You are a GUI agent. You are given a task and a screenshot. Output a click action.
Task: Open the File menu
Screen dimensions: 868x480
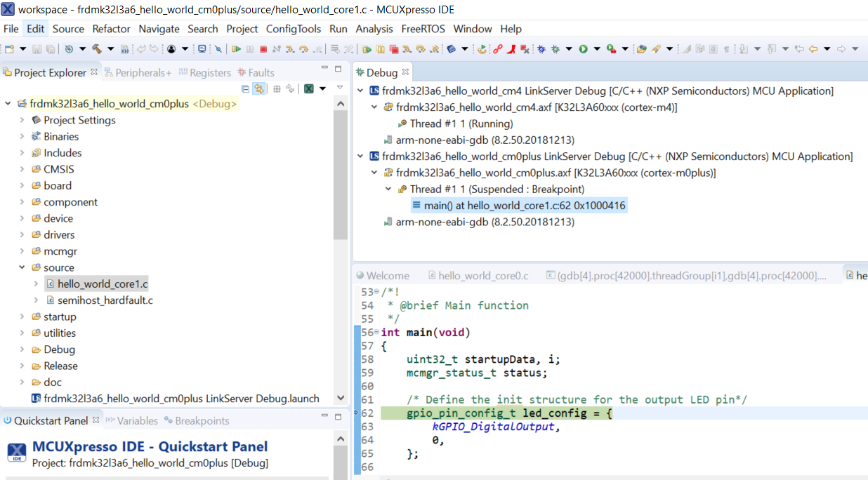(x=11, y=29)
